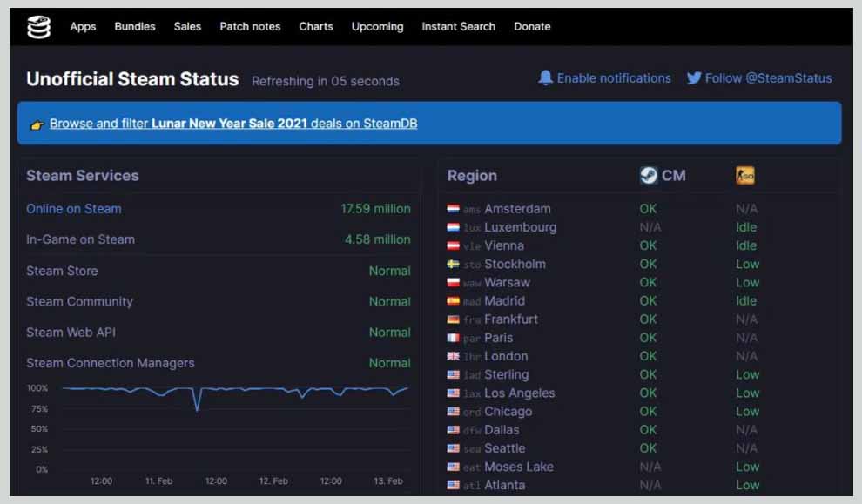Switch to the Patch notes section
This screenshot has width=862, height=504.
[251, 26]
